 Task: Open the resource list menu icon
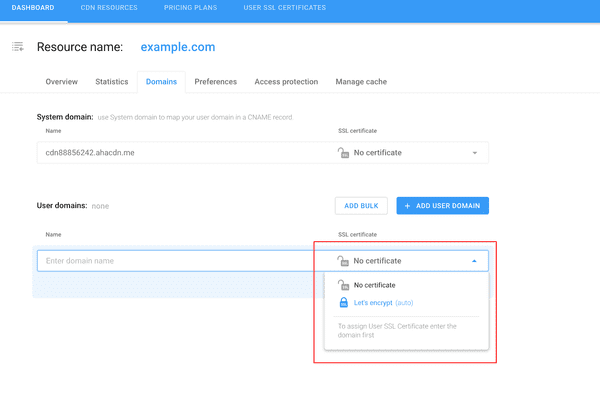[18, 47]
